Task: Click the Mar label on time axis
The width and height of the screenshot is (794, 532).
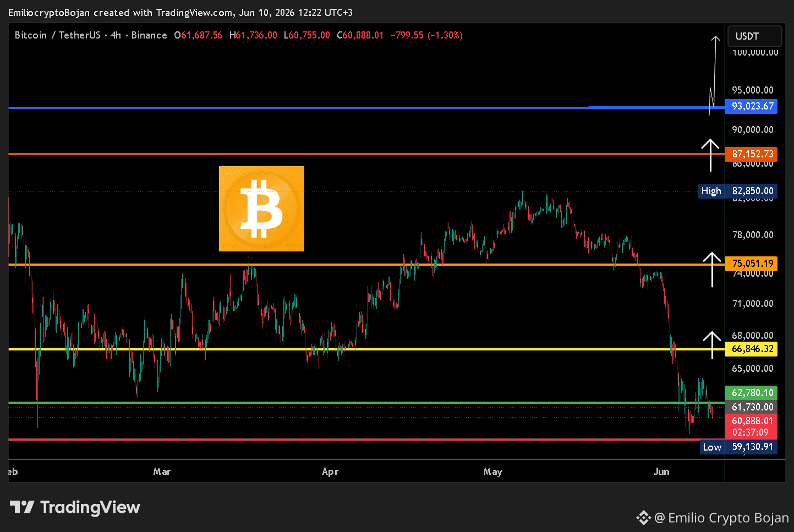Action: click(x=162, y=471)
